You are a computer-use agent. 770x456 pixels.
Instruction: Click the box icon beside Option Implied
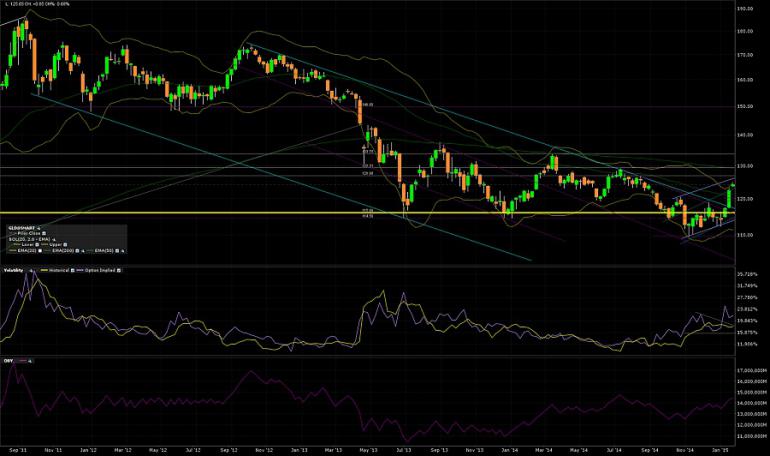(x=118, y=270)
